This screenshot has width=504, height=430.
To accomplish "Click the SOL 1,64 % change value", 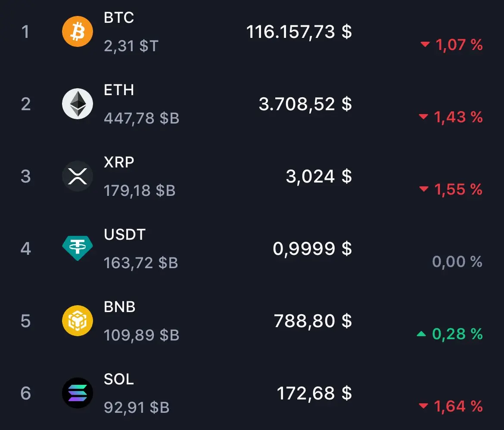I will click(x=458, y=406).
